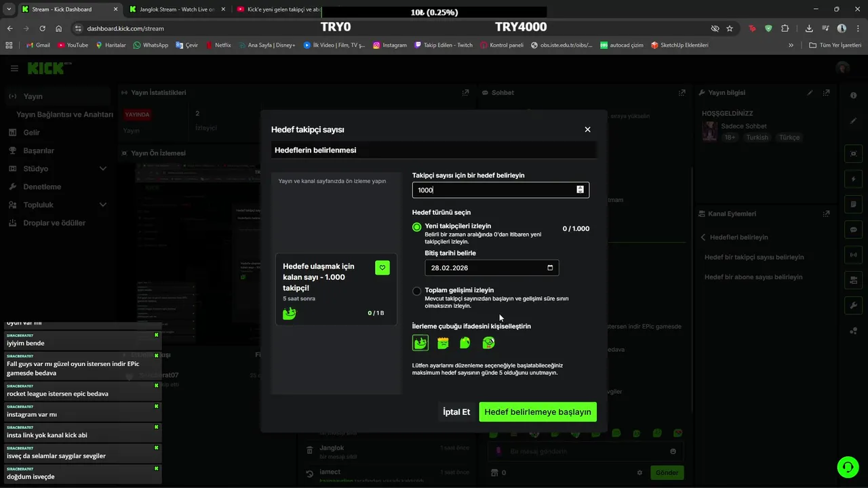Click the wrench icon in right rail
Viewport: 868px width, 488px height.
click(x=853, y=306)
